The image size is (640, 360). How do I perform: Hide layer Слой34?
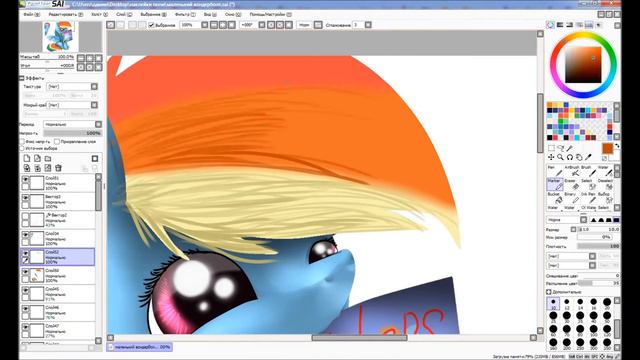[x=25, y=235]
